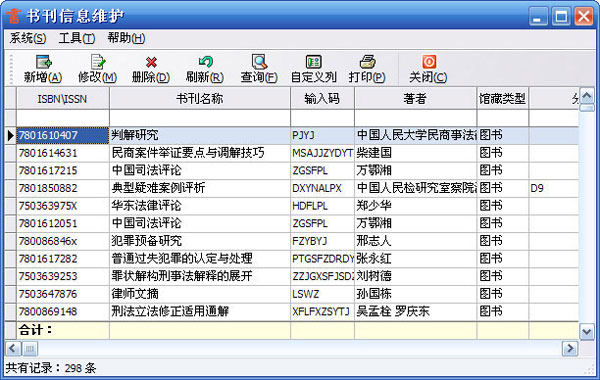600x380 pixels.
Task: Click the app icon in title bar
Action: pyautogui.click(x=14, y=16)
